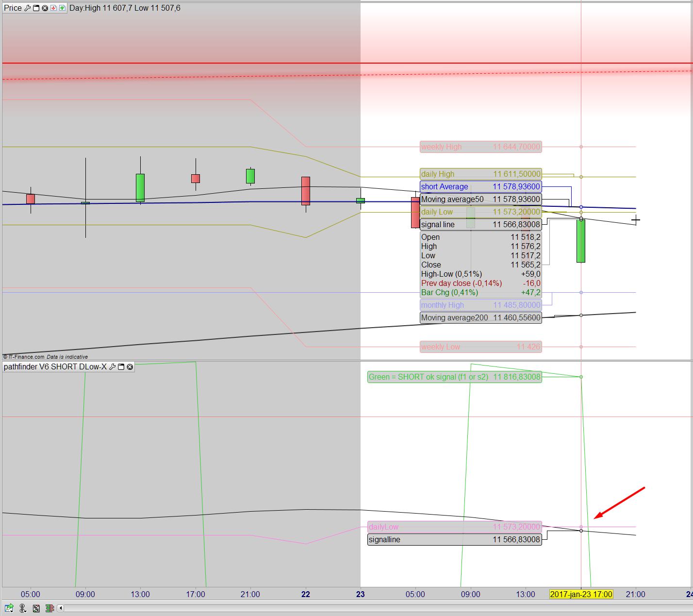Click the Green = SHORT ok signal label

454,377
